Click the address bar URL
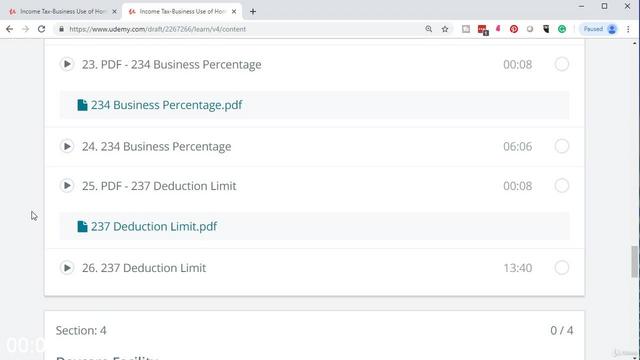640x360 pixels. click(x=158, y=29)
